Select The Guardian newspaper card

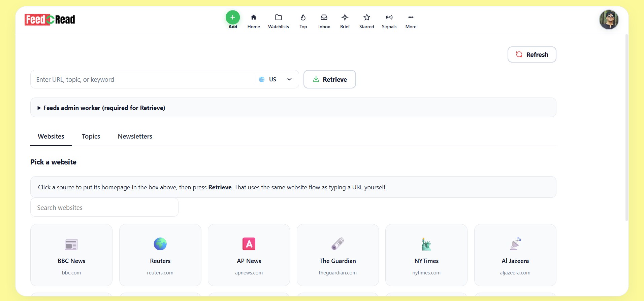[338, 255]
